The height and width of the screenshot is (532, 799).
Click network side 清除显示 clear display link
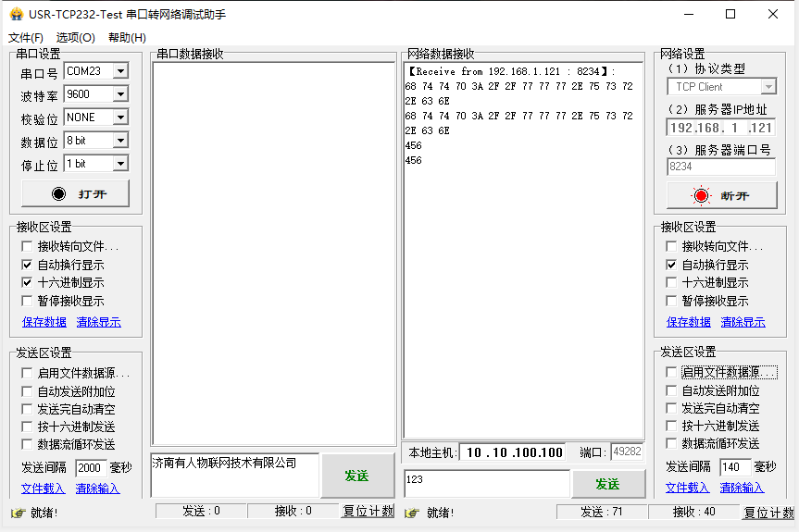point(743,322)
